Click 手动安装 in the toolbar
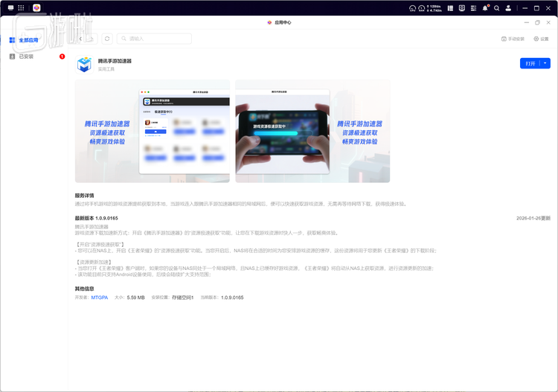The width and height of the screenshot is (558, 392). (513, 39)
